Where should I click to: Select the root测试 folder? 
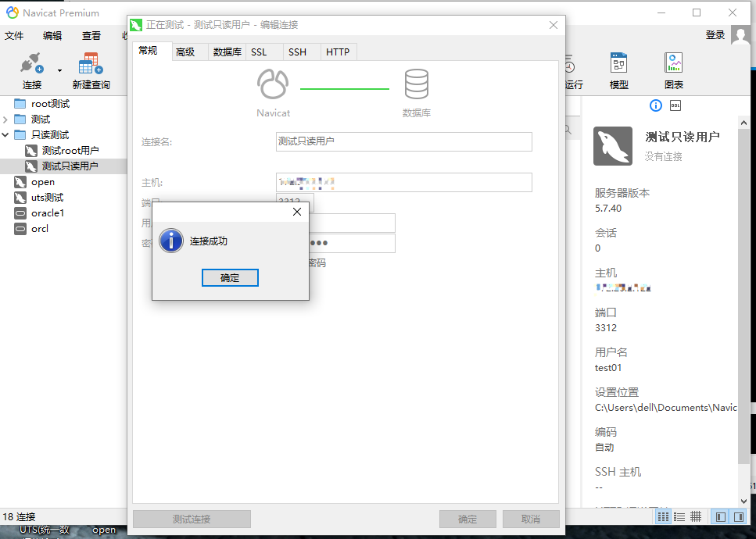(x=41, y=104)
